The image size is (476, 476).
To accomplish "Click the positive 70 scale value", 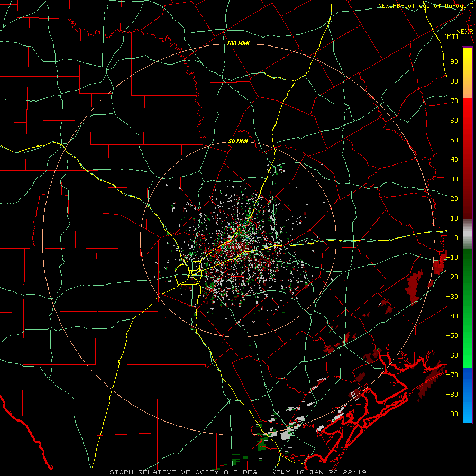I will [454, 101].
